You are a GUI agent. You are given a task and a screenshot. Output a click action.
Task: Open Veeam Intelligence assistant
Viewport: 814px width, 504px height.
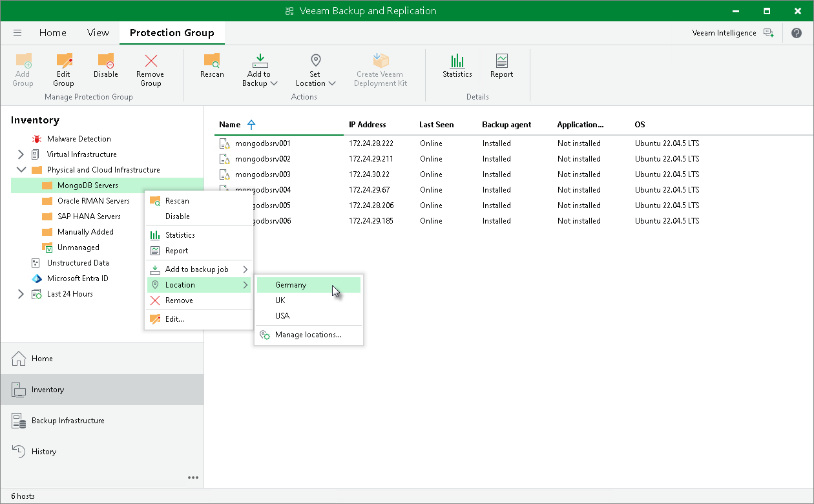click(x=733, y=33)
